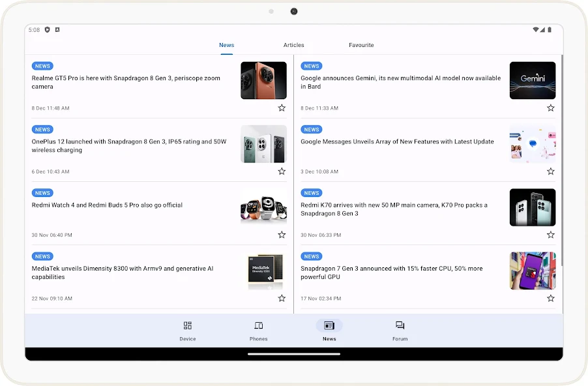The width and height of the screenshot is (588, 386).
Task: Star the Redmi K70 article
Action: (x=550, y=235)
